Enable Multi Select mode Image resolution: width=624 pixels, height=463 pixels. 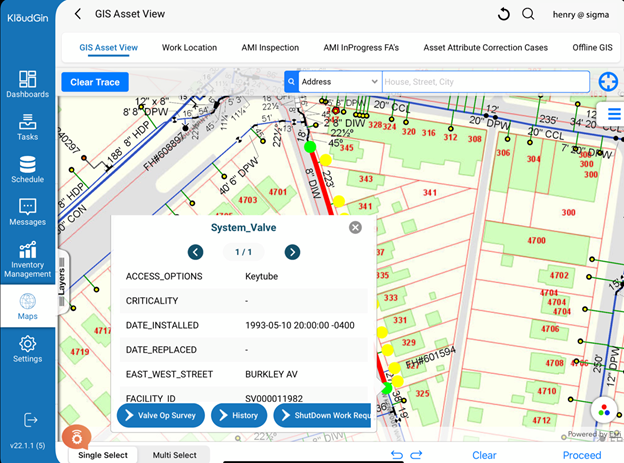[174, 455]
